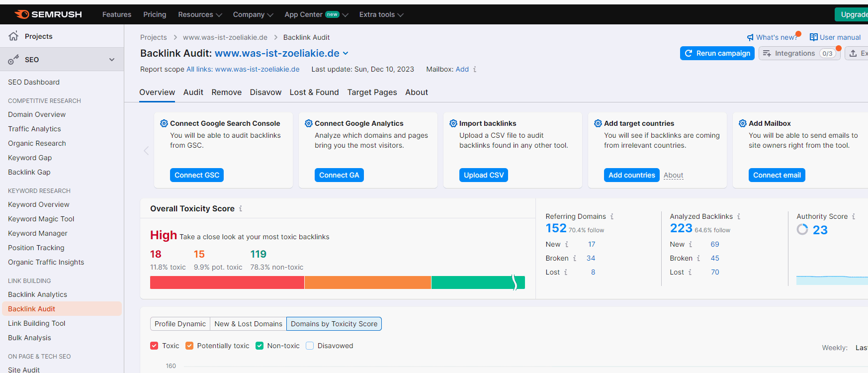Click the Add countries button
Viewport: 868px width, 373px height.
[632, 175]
